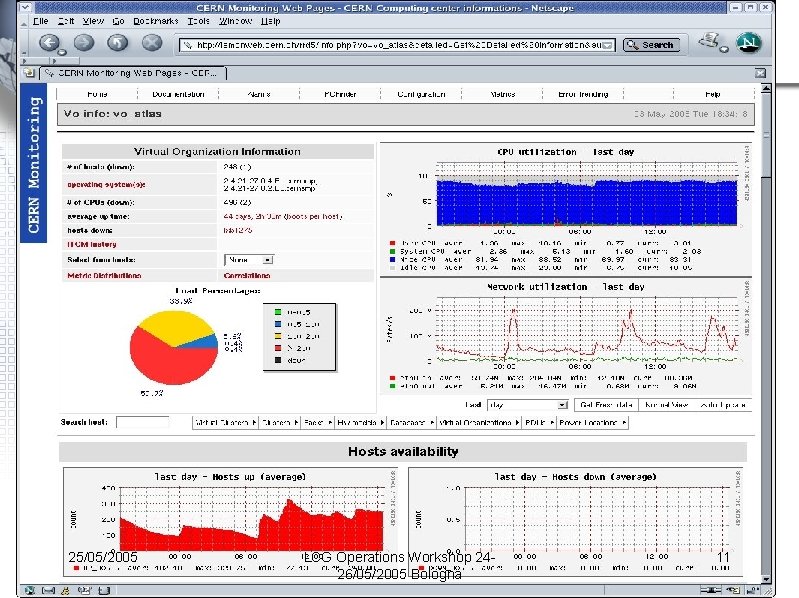799x598 pixels.
Task: Click the bookmark icon in URL field
Action: (x=188, y=45)
